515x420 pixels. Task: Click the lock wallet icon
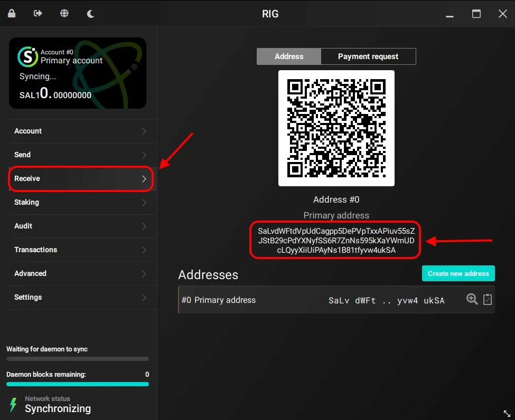pos(12,14)
